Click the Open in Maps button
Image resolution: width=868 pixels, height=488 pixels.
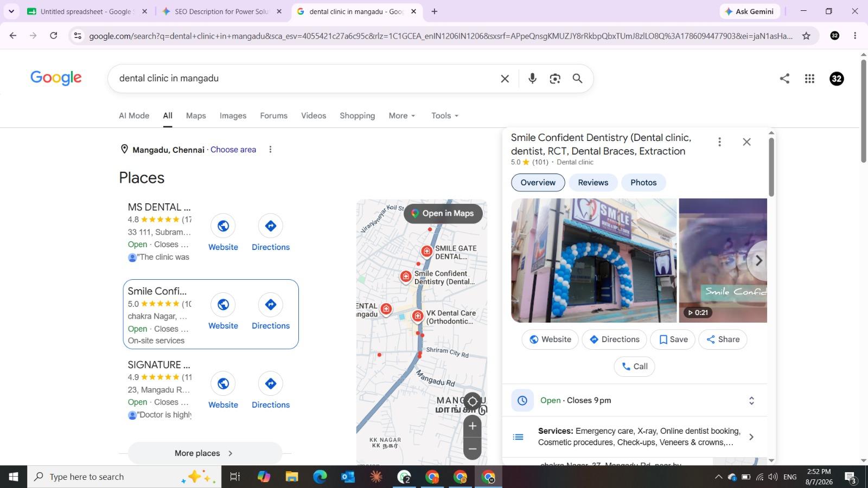[x=443, y=214]
